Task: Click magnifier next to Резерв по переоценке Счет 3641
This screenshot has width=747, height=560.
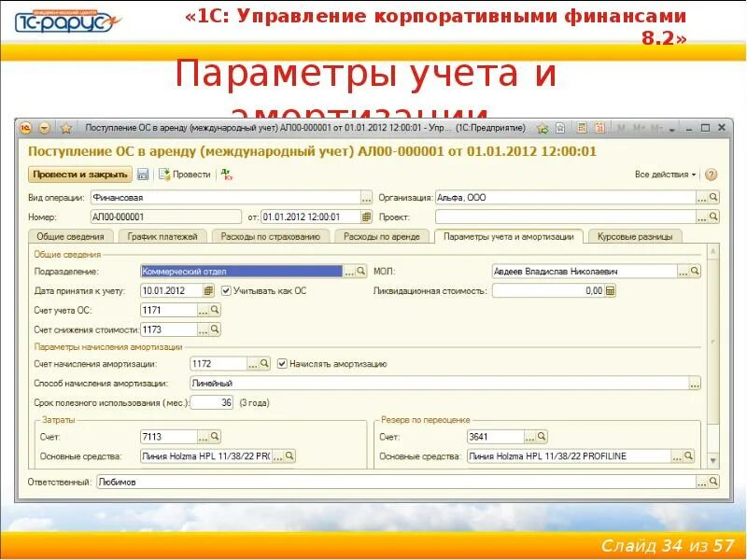Action: 542,436
